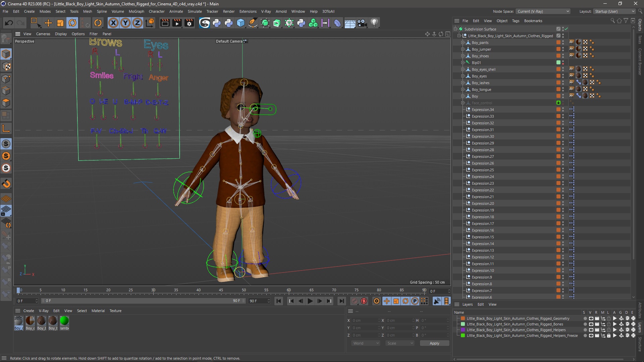Collapse the Subdivision Surface hierarchy
Viewport: 644px width, 362px height.
click(455, 29)
